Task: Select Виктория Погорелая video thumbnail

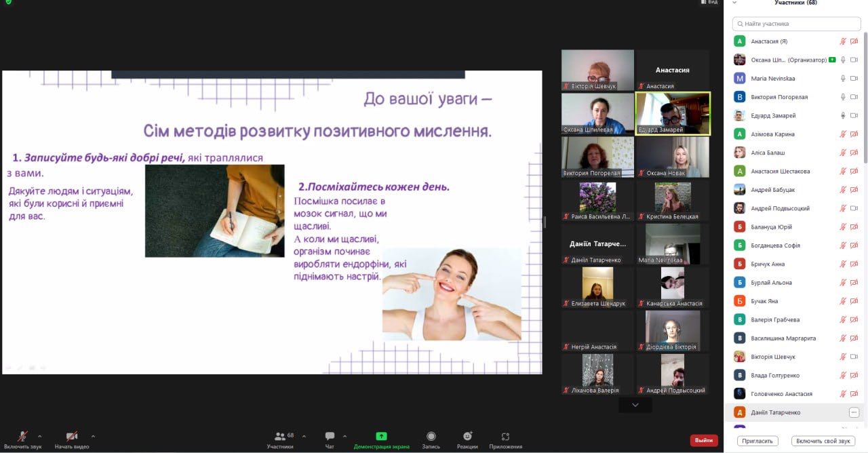Action: tap(597, 157)
